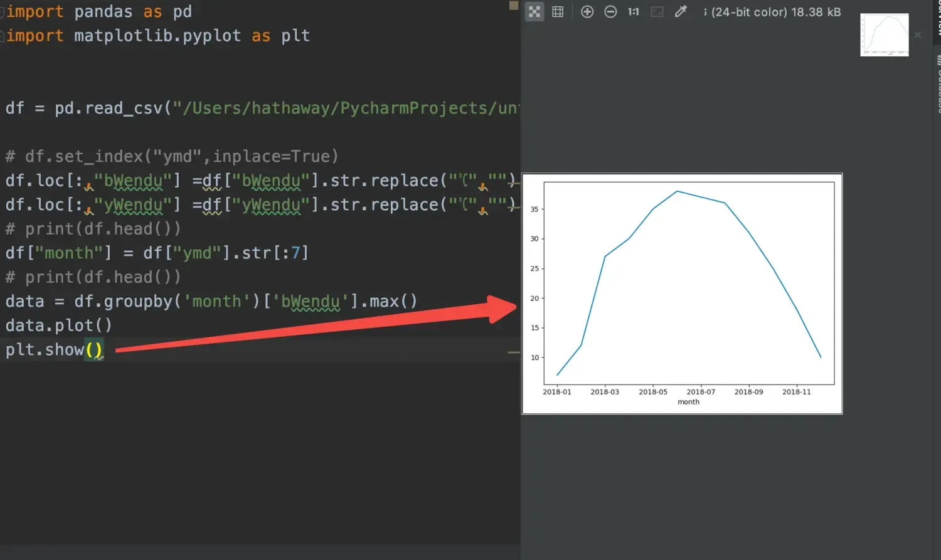Select the plot thumbnail in SciView
Screen dimensions: 941x560
[x=884, y=35]
